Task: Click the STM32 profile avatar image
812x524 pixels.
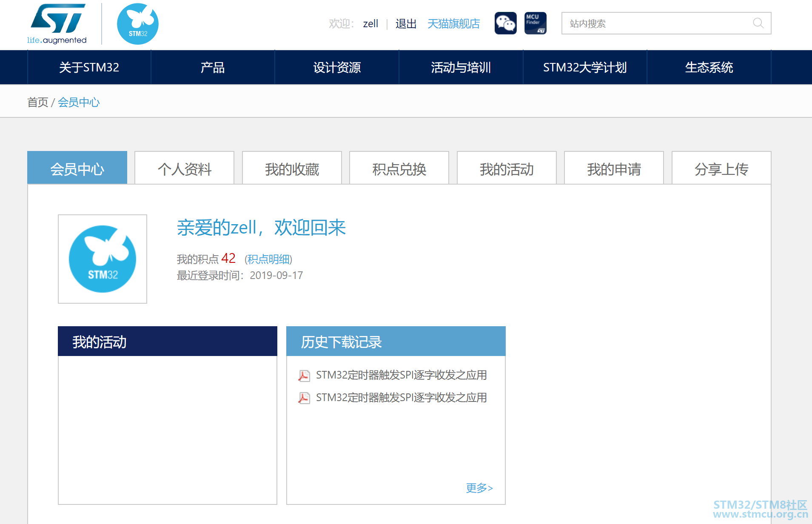Action: pos(103,259)
